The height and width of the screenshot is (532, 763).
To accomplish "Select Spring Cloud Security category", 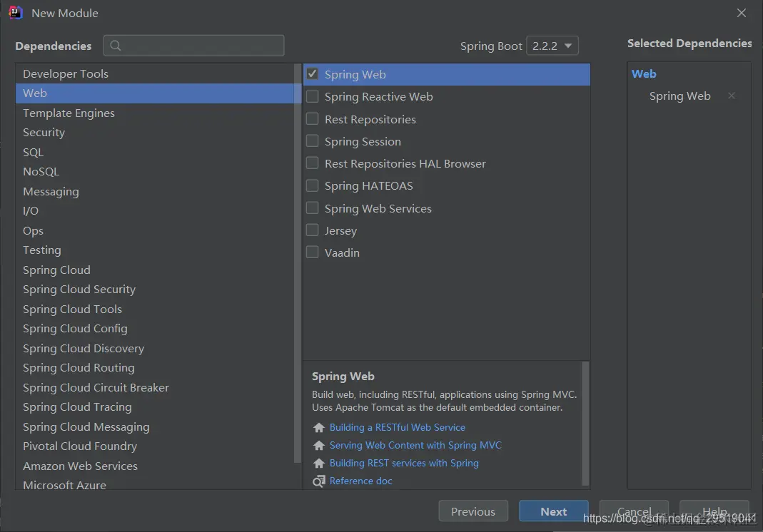I will 155,290.
